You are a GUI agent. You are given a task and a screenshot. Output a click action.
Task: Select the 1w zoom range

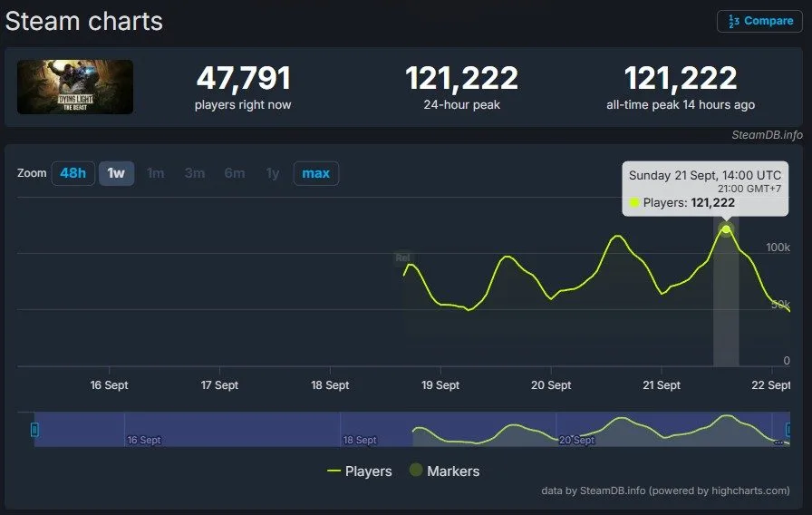point(116,172)
